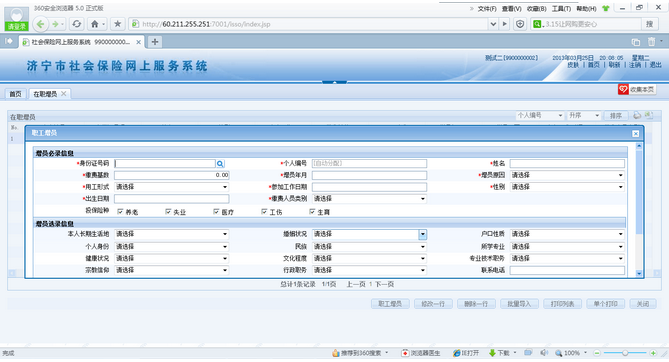This screenshot has height=362, width=669.
Task: Click into the 姓名 input field
Action: 567,163
